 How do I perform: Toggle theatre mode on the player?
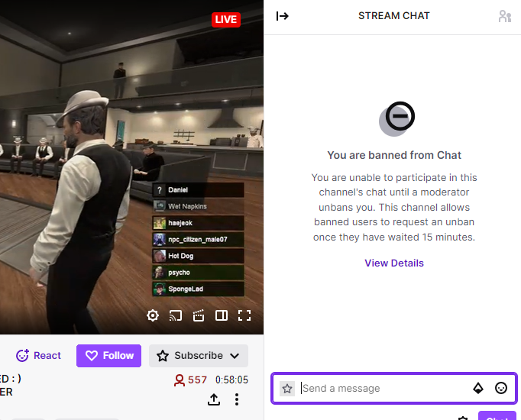pyautogui.click(x=222, y=315)
